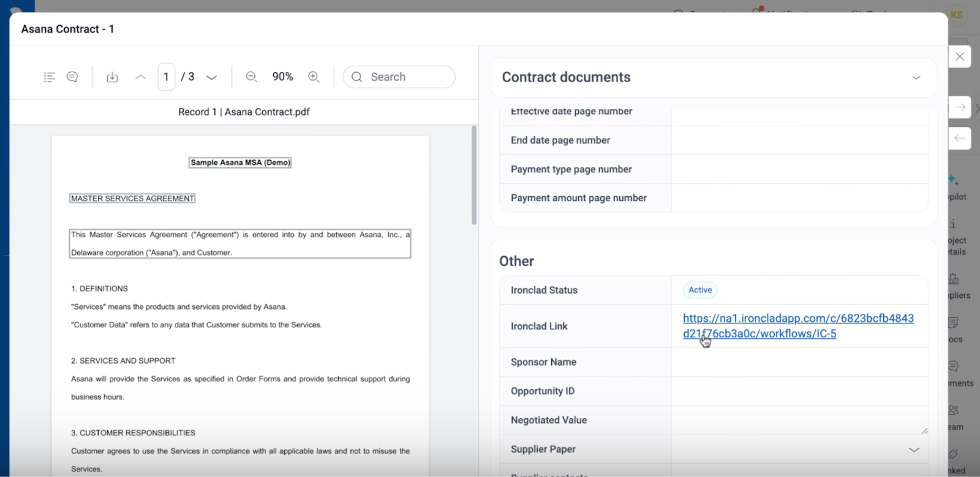Click the Opportunity ID value field
Image resolution: width=980 pixels, height=477 pixels.
(x=799, y=391)
